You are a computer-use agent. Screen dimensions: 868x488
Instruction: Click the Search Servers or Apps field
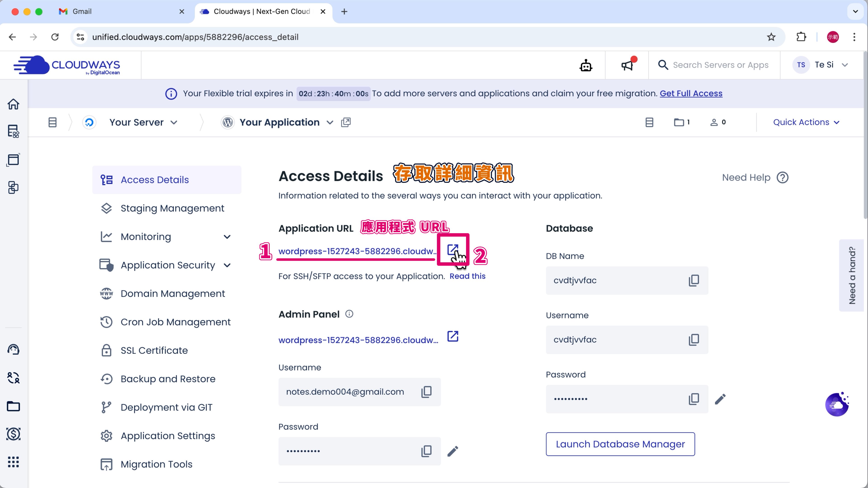[720, 65]
